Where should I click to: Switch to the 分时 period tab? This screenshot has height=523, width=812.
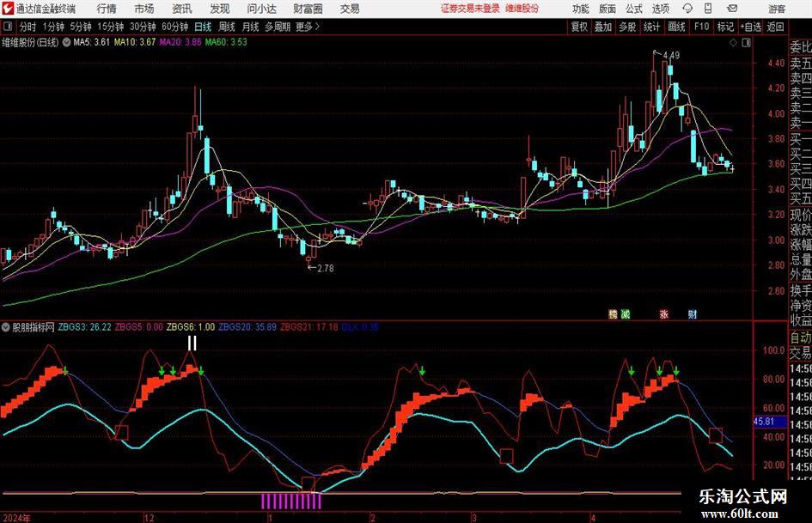point(28,27)
